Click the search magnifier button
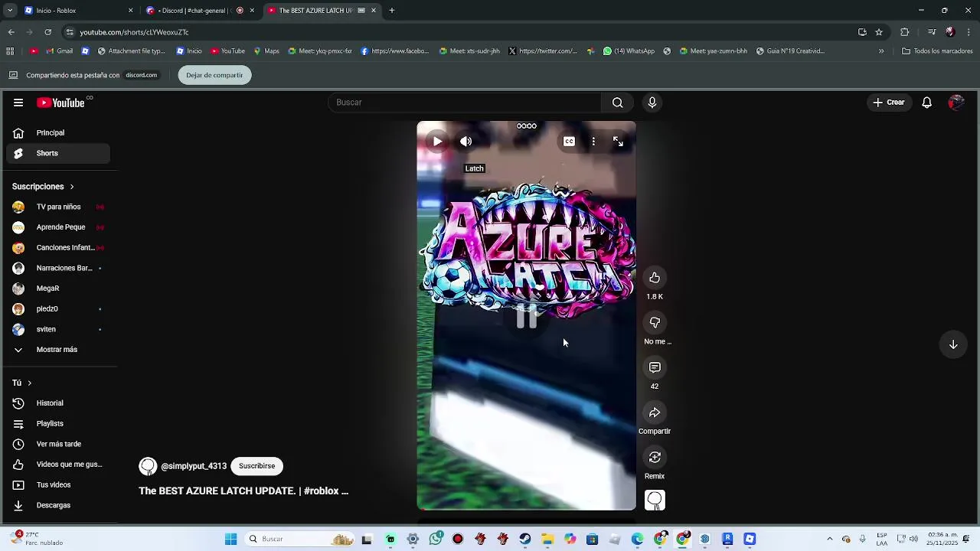The width and height of the screenshot is (980, 551). tap(617, 103)
